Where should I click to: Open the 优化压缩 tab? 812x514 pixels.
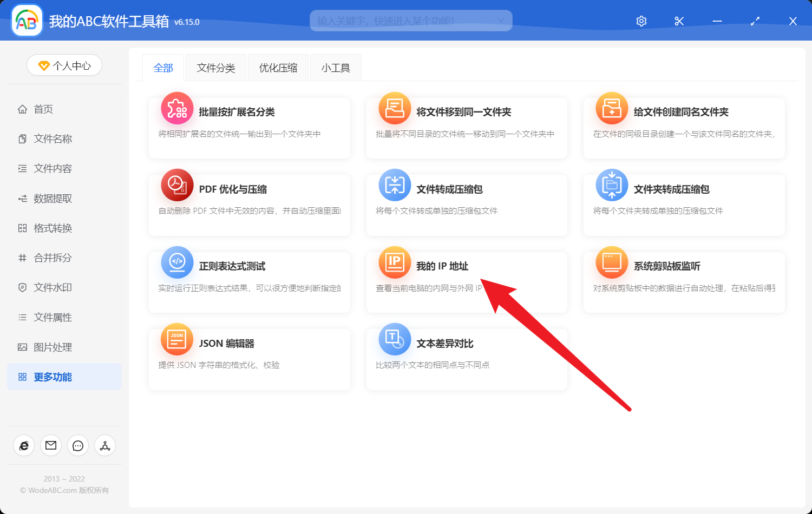click(278, 68)
